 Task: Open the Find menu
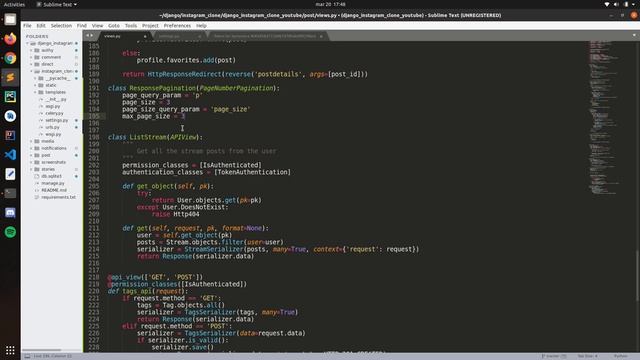click(x=82, y=25)
